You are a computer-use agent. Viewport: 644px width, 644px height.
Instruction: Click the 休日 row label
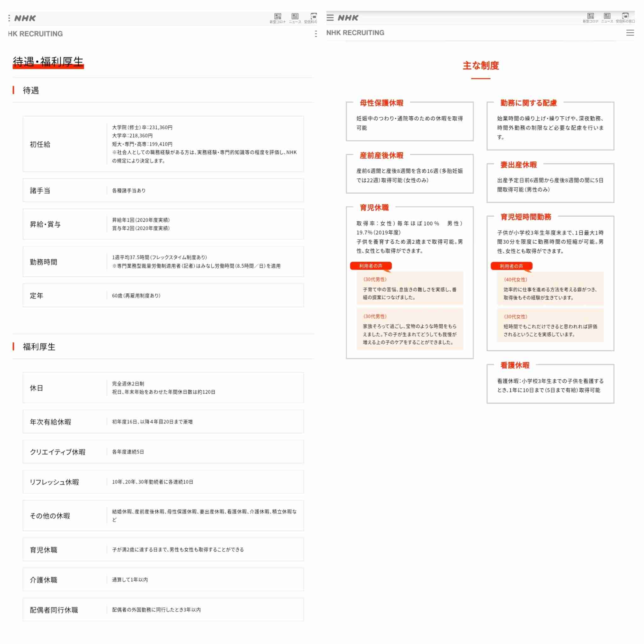[37, 388]
